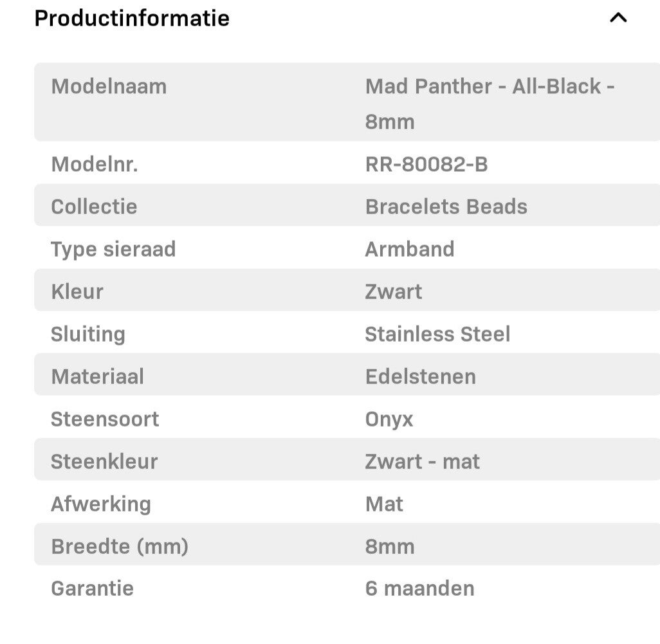This screenshot has width=660, height=644.
Task: Click the Mad Panther model name value
Action: click(x=490, y=103)
